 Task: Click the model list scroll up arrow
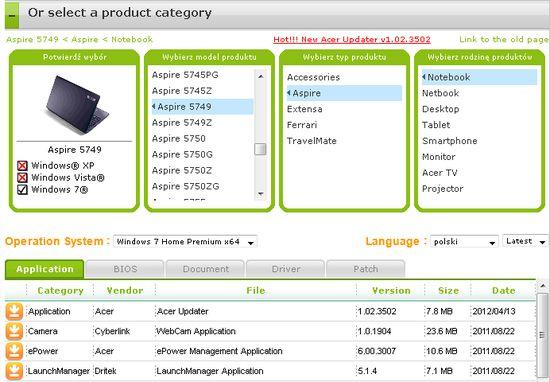[x=260, y=76]
